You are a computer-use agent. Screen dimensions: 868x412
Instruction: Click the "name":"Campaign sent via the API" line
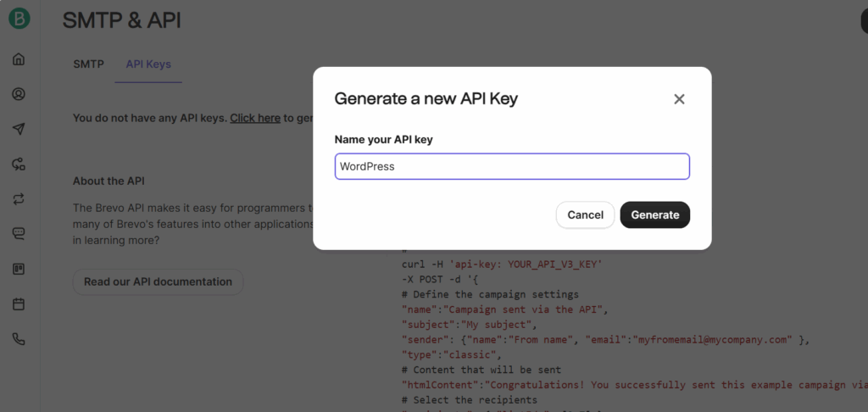click(505, 309)
